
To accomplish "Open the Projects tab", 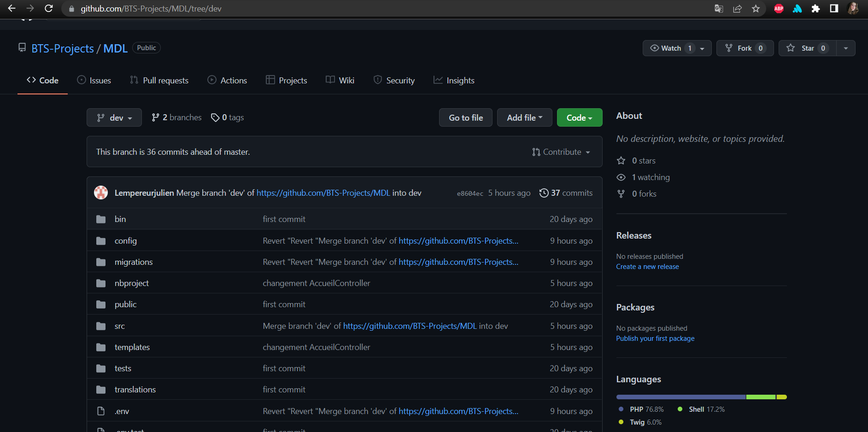I will tap(287, 80).
